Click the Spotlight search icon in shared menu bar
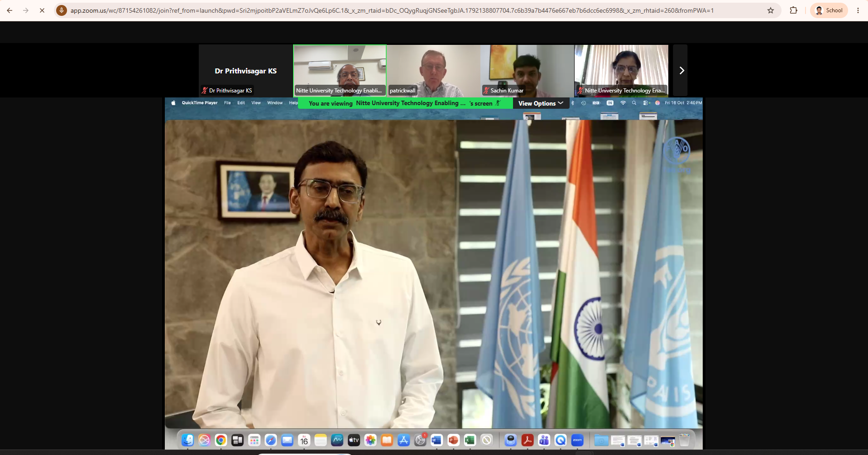 pyautogui.click(x=634, y=103)
